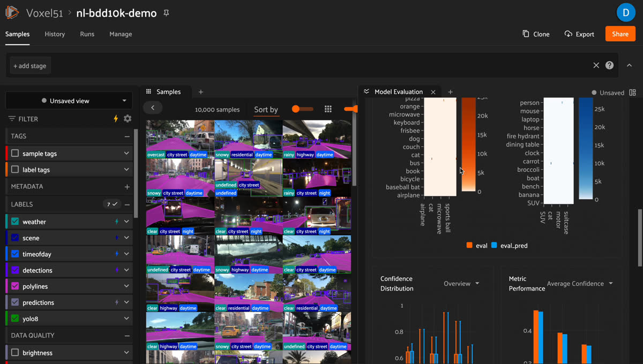Click the pin icon beside nl-bdd10k-demo
Image resolution: width=643 pixels, height=364 pixels.
pos(166,13)
